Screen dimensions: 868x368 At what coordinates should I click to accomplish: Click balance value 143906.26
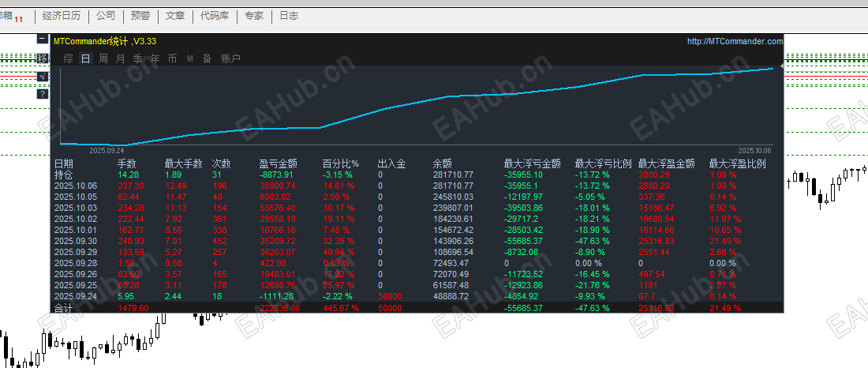[x=453, y=241]
